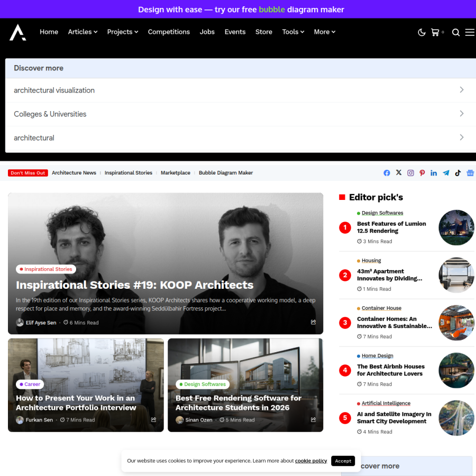The image size is (476, 476).
Task: Click the smart city round thumbnail
Action: pyautogui.click(x=456, y=418)
